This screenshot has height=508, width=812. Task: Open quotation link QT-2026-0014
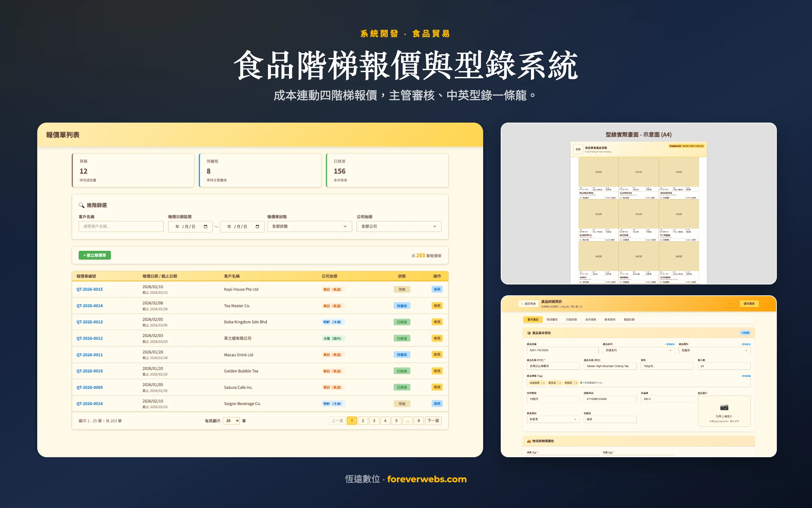(90, 306)
